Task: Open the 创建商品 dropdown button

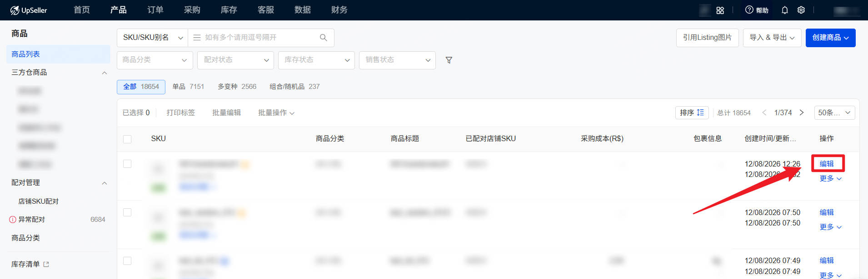Action: (x=831, y=38)
